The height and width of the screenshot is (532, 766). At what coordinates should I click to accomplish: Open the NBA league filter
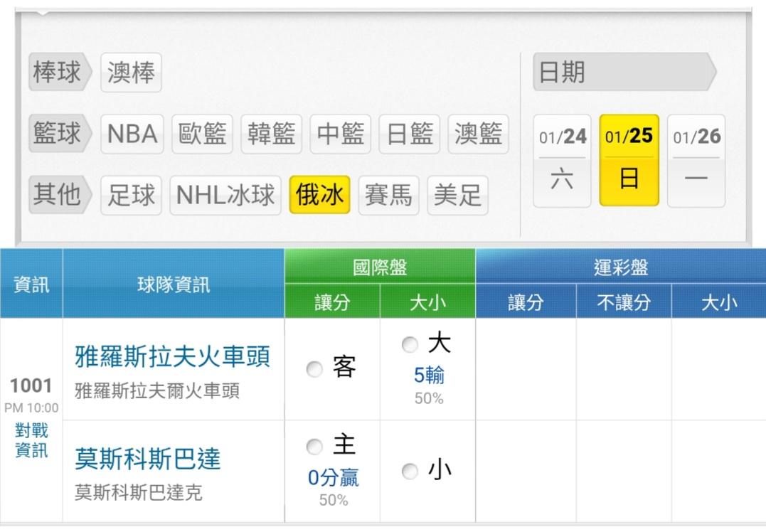point(132,134)
